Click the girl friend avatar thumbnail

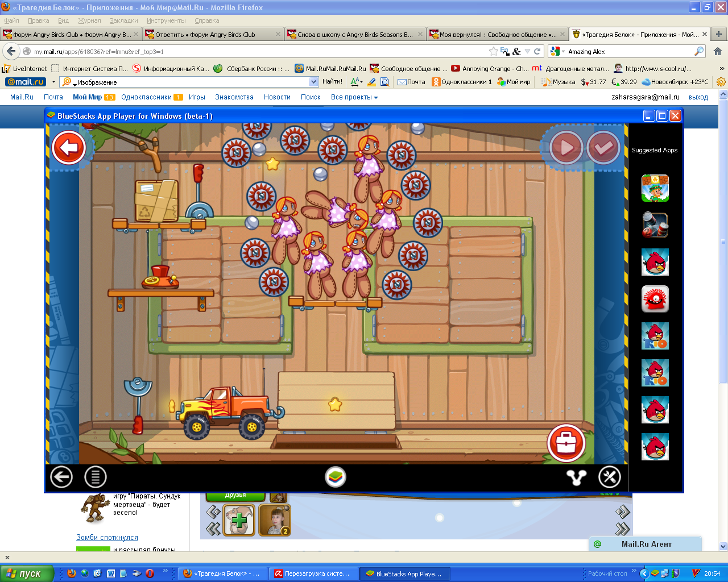tap(275, 521)
